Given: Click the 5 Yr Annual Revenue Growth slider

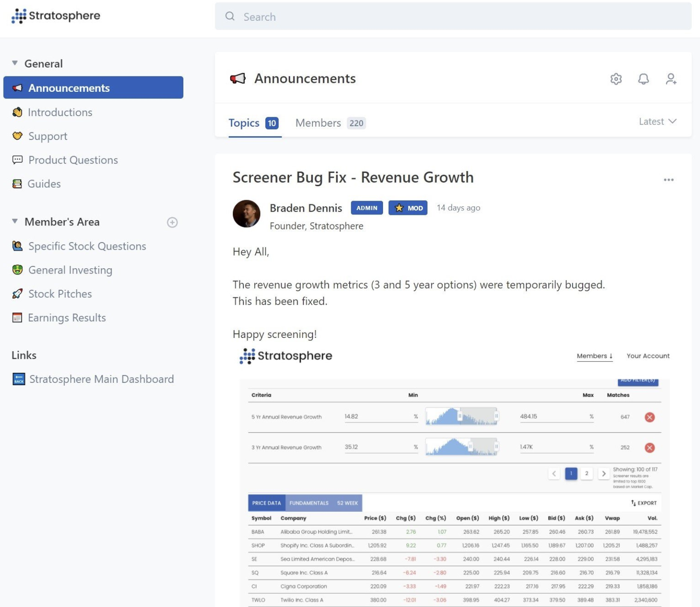Looking at the screenshot, I should 462,416.
